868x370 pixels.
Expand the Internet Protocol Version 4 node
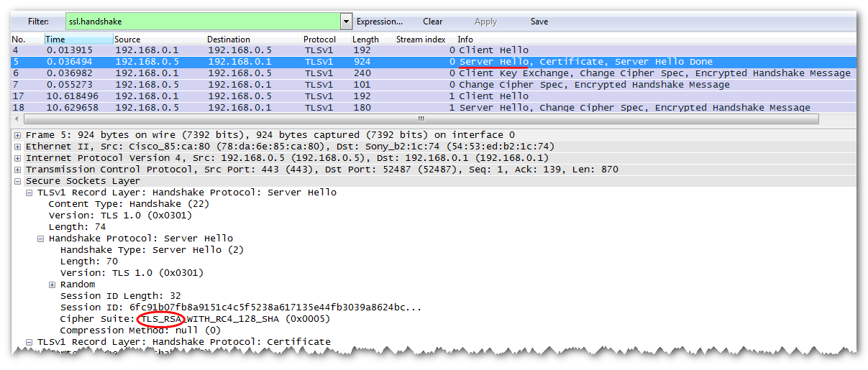tap(18, 158)
